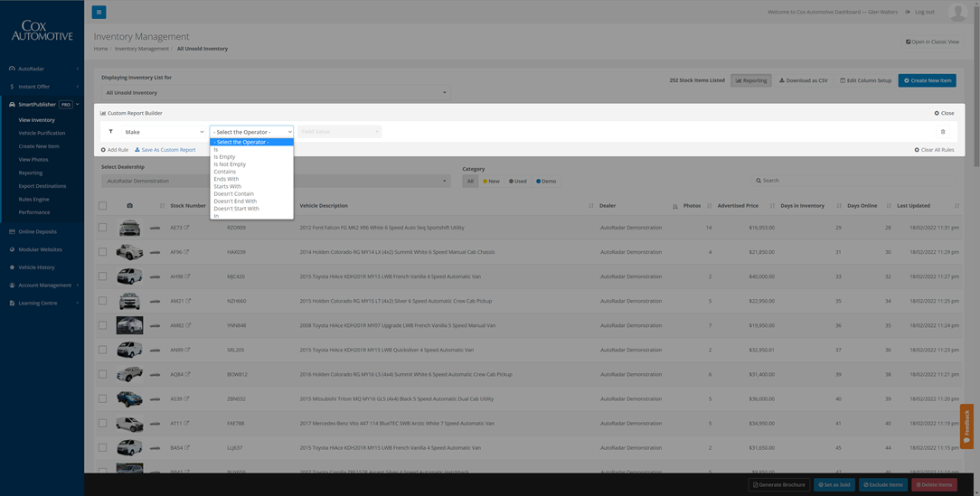980x496 pixels.
Task: Sort by Photos column sort icon
Action: tap(709, 205)
